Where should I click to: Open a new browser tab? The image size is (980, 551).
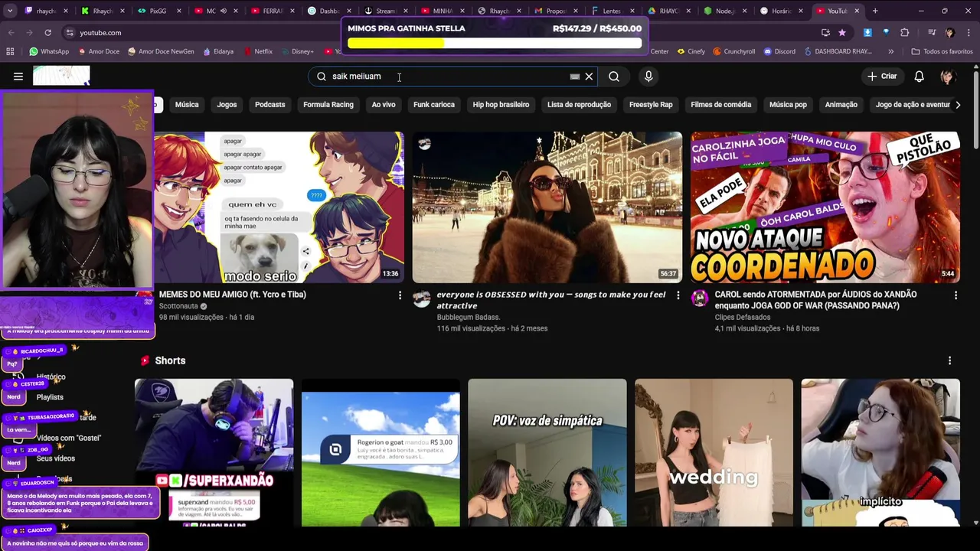[875, 11]
